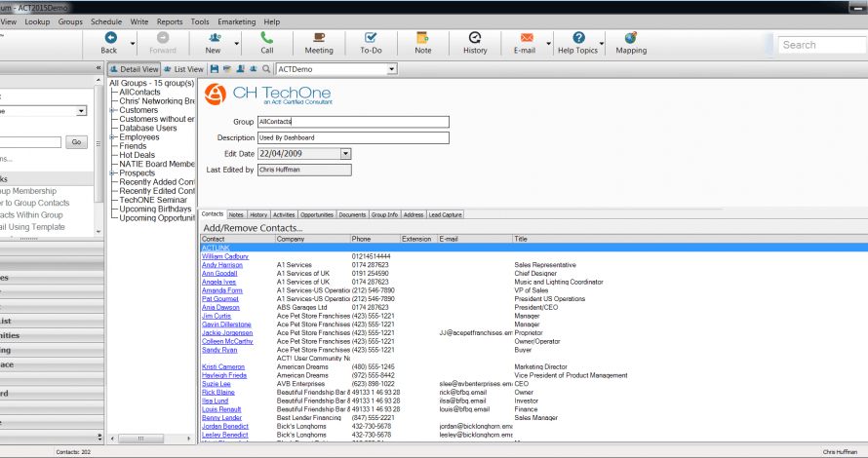The width and height of the screenshot is (868, 458).
Task: Select the ACTLINK highlighted row
Action: pos(533,248)
